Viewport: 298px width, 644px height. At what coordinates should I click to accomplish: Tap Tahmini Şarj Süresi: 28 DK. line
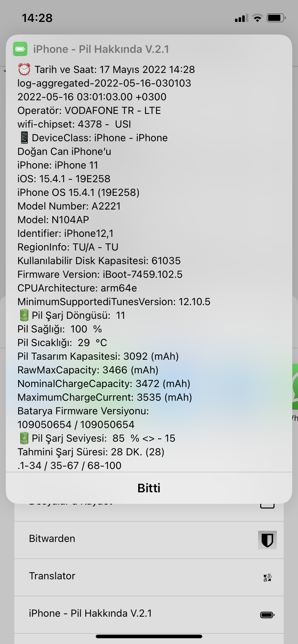pyautogui.click(x=91, y=452)
